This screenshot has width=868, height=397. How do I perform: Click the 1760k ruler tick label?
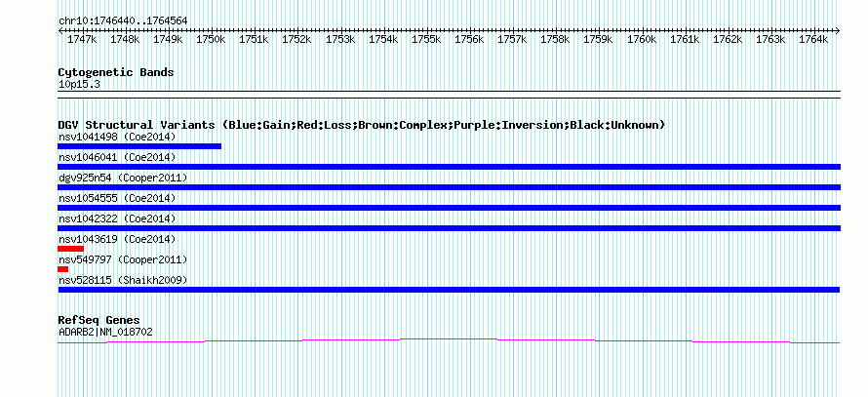(x=642, y=39)
